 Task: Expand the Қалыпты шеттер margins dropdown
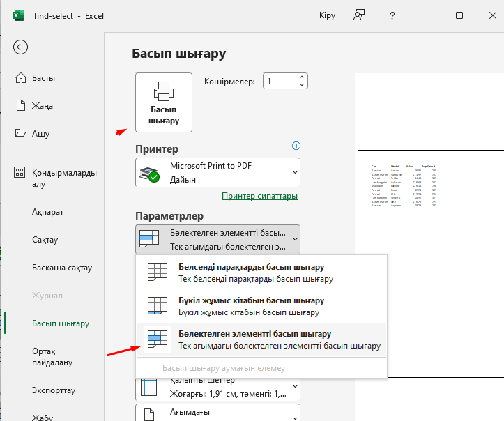pyautogui.click(x=218, y=389)
